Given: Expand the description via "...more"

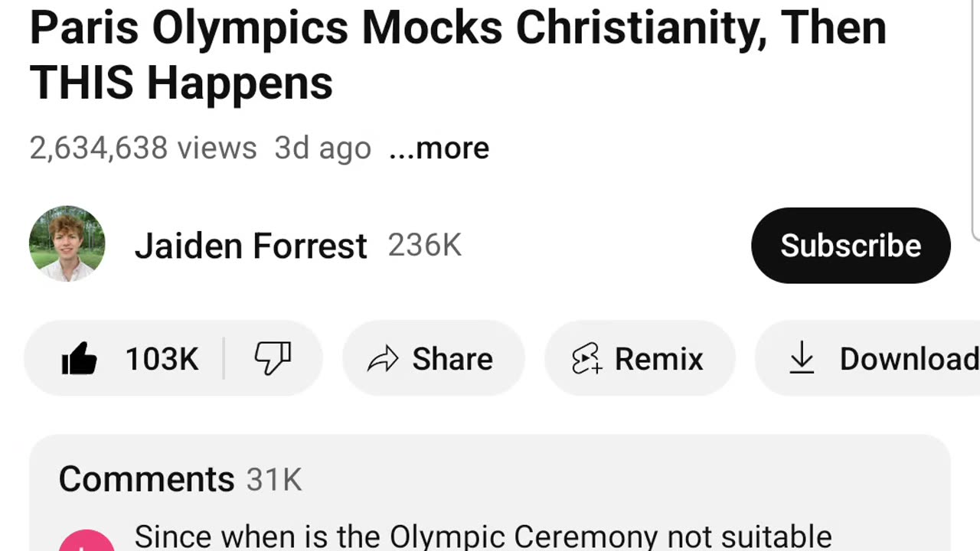Looking at the screenshot, I should coord(439,148).
